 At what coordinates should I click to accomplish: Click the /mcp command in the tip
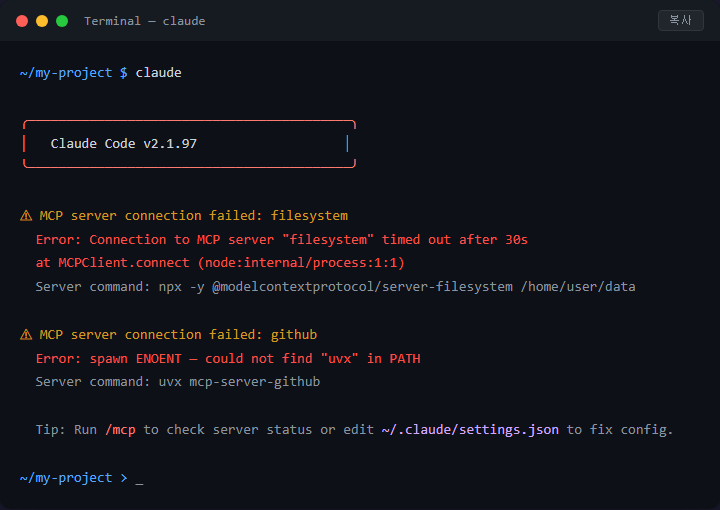pyautogui.click(x=120, y=430)
